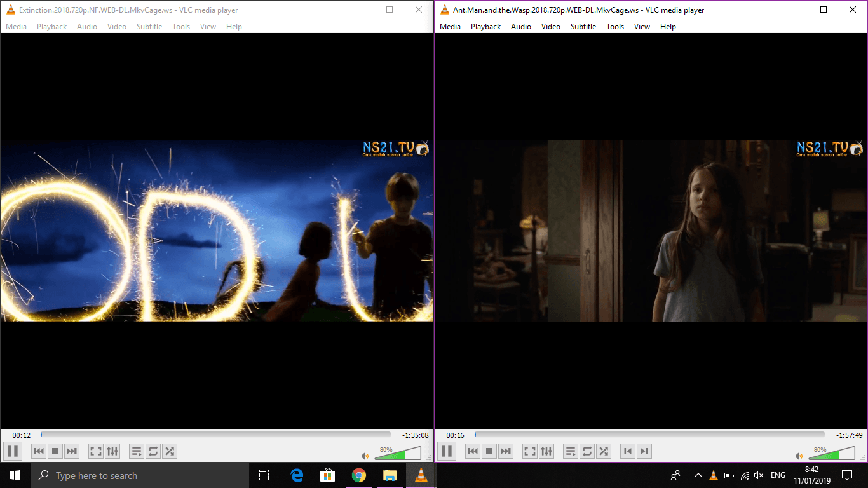Screen dimensions: 868x488
Task: Go to previous media in Extinction window
Action: [x=39, y=451]
